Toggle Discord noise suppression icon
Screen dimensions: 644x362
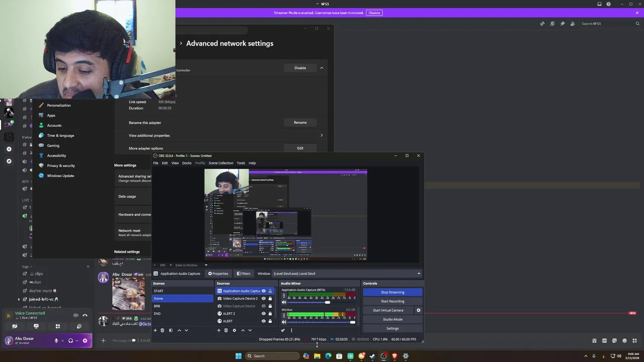(x=76, y=315)
